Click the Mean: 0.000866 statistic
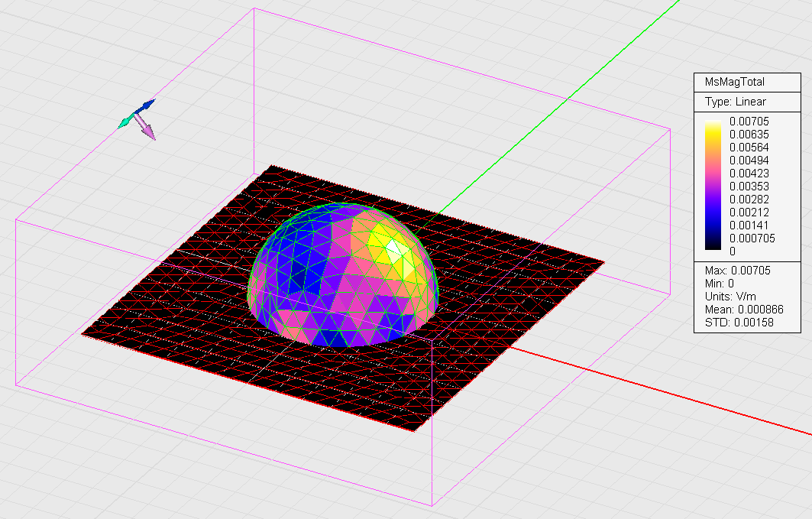The height and width of the screenshot is (519, 812). [x=744, y=310]
